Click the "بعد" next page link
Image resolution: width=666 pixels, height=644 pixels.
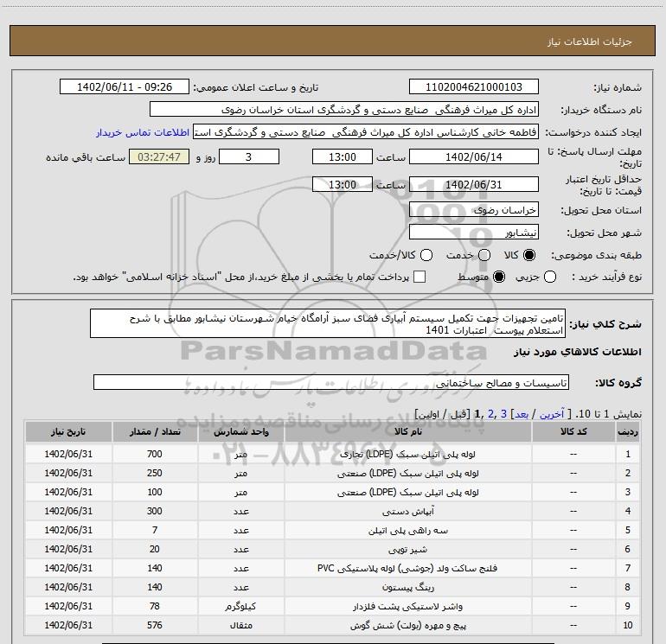[x=522, y=415]
